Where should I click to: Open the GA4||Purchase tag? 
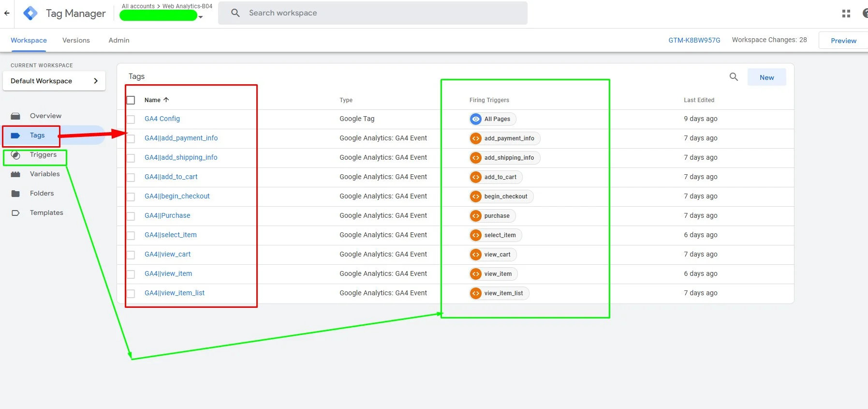pos(167,215)
